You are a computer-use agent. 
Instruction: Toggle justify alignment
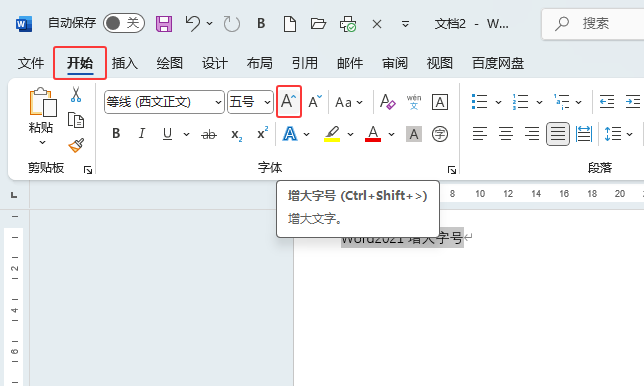click(x=558, y=134)
